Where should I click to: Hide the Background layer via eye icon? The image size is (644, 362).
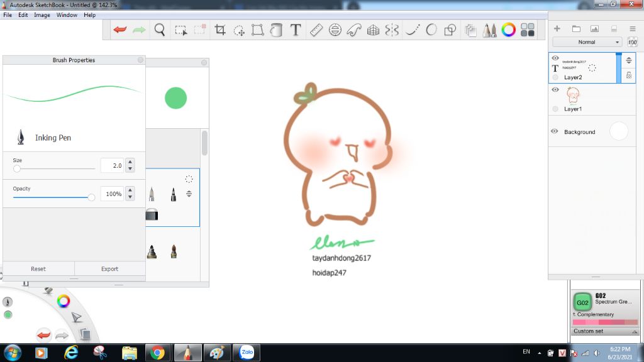tap(555, 131)
